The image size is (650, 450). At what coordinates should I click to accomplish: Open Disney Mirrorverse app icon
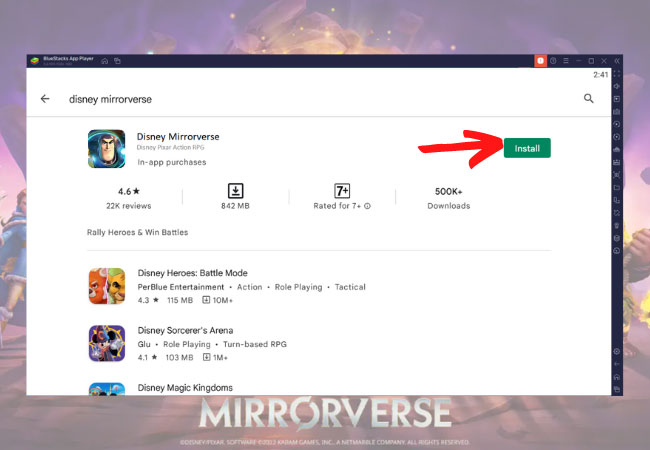click(x=106, y=148)
